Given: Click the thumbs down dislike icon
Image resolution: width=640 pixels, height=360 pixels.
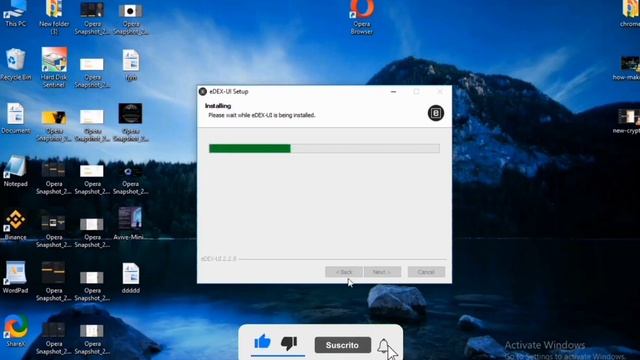Looking at the screenshot, I should 289,343.
